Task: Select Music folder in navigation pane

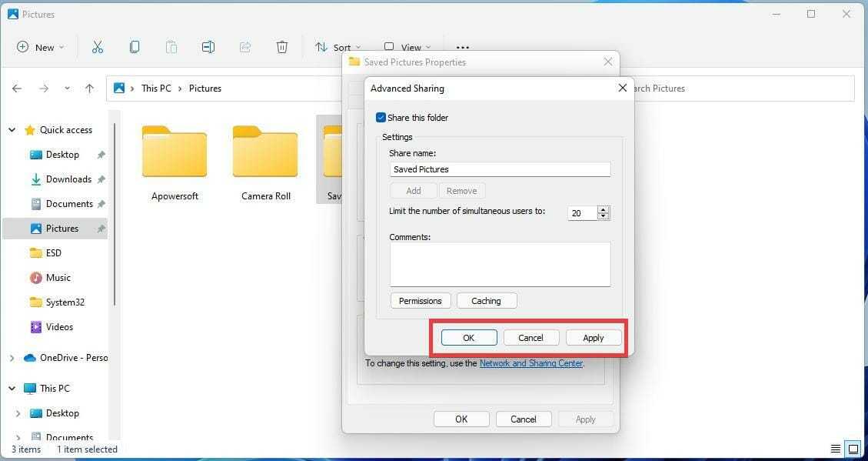Action: 58,278
